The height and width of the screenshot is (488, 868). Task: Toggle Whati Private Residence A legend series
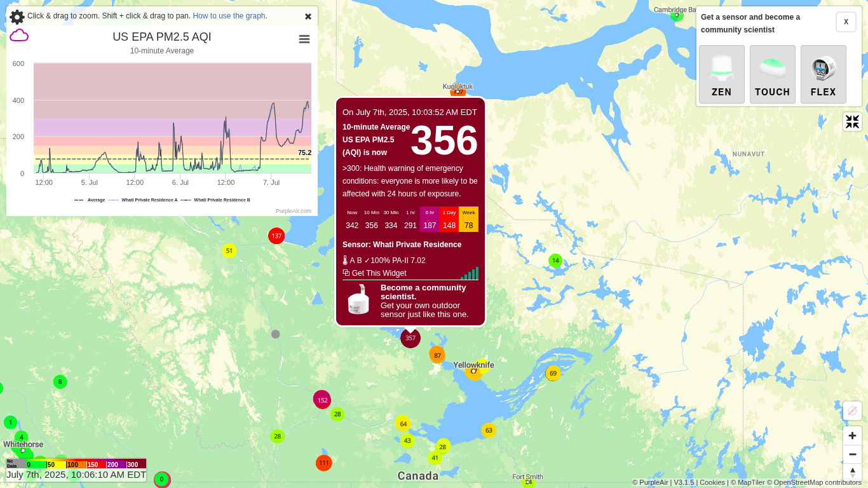(143, 200)
